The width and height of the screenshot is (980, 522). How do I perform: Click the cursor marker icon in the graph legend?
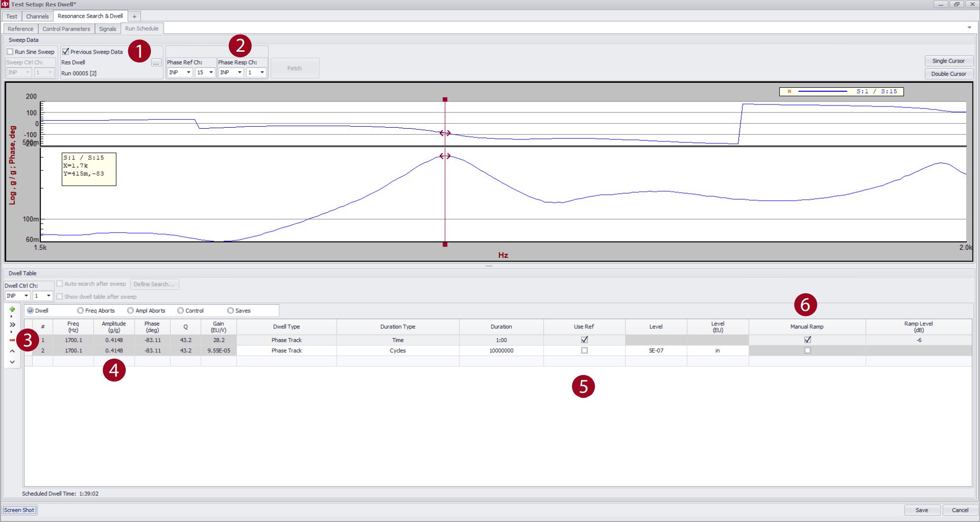click(x=789, y=92)
